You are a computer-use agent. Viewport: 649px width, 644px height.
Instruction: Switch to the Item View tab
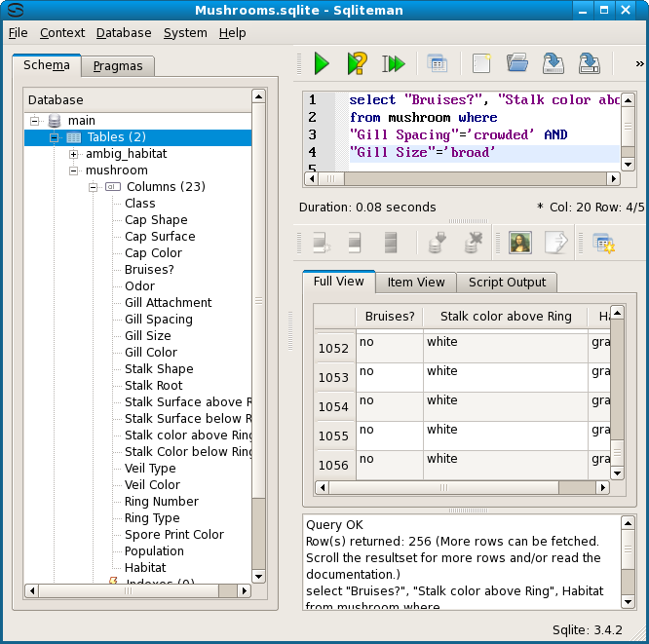click(x=416, y=283)
